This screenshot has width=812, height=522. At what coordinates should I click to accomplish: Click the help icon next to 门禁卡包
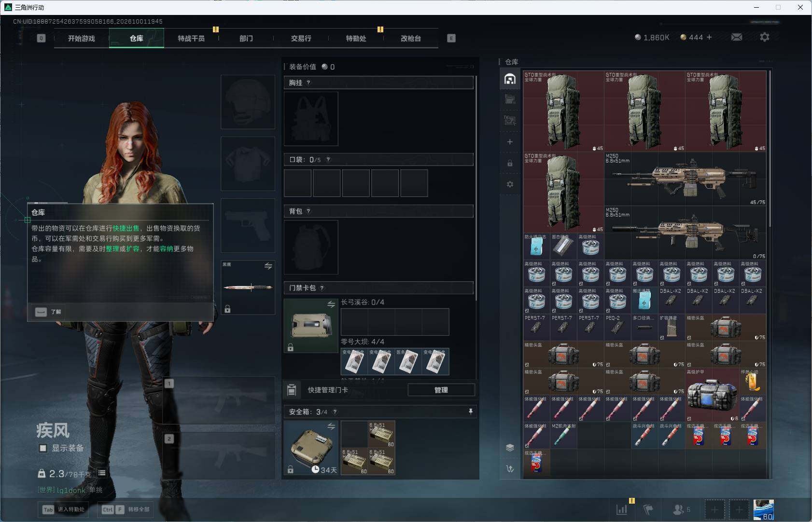322,288
